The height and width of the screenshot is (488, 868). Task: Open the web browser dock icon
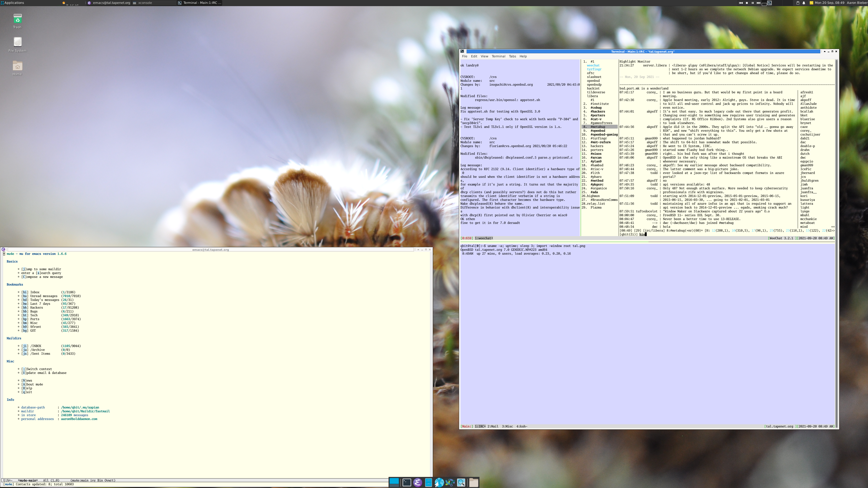click(x=439, y=482)
